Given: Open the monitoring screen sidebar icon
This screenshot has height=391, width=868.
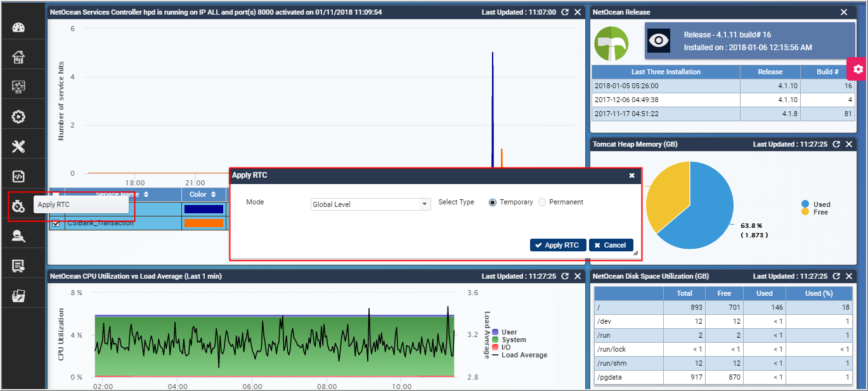Looking at the screenshot, I should [x=18, y=87].
